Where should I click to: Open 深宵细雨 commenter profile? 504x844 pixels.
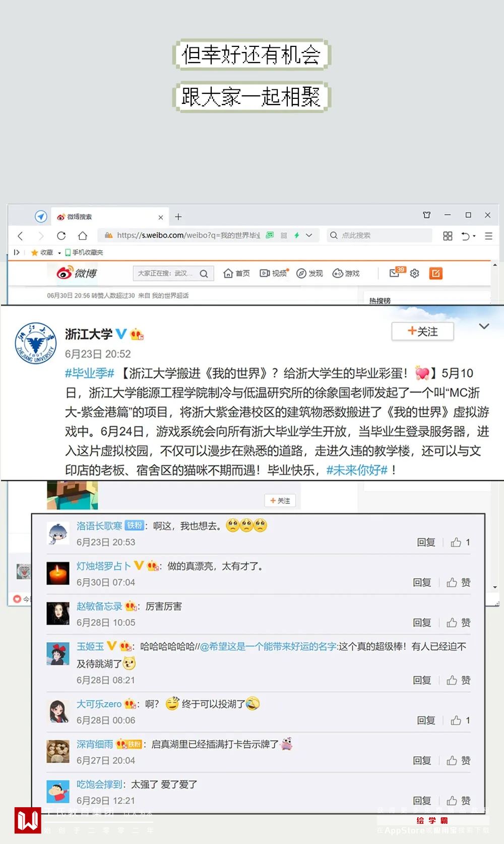pyautogui.click(x=95, y=744)
